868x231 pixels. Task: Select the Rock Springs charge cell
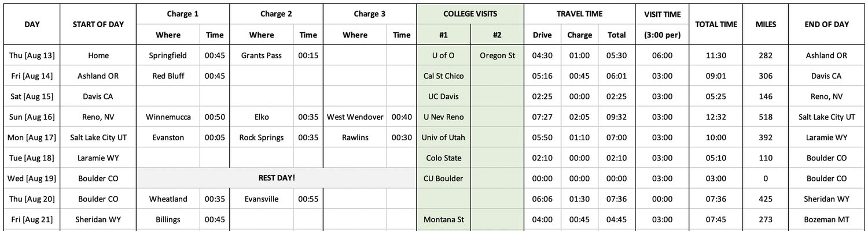(x=262, y=137)
